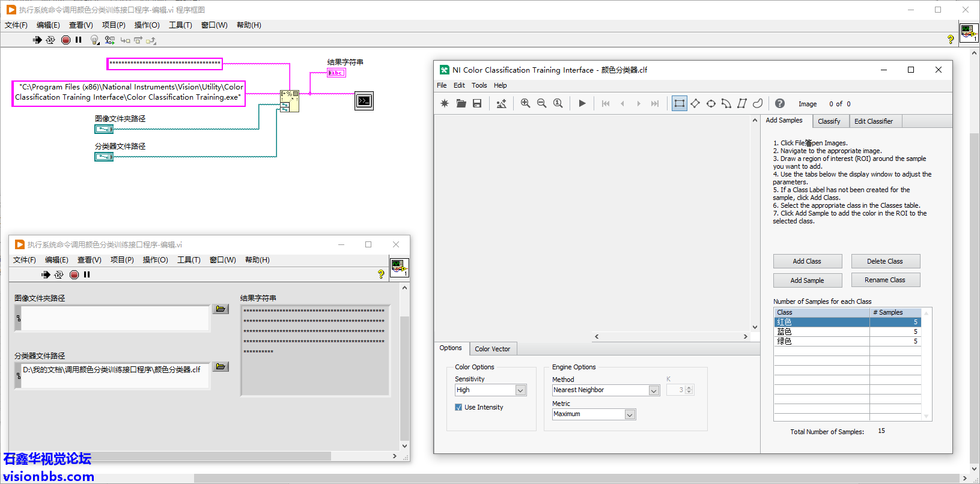980x484 pixels.
Task: Click the Add Class button
Action: (x=807, y=261)
